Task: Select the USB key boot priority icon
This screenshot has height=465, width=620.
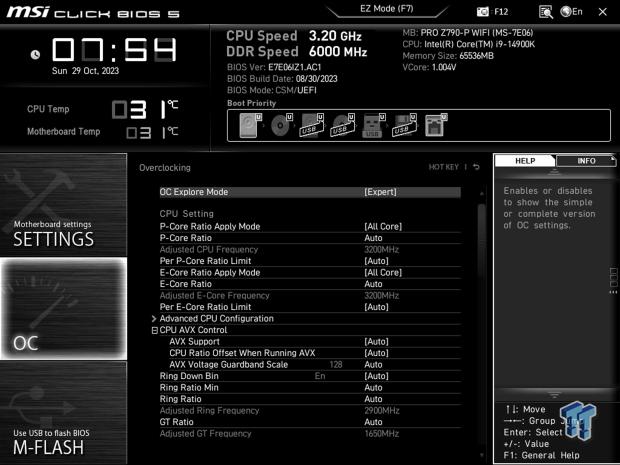Action: pos(373,125)
